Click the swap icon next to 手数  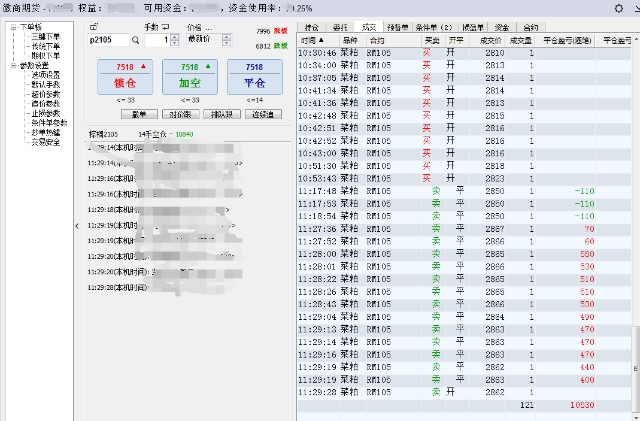[x=166, y=25]
